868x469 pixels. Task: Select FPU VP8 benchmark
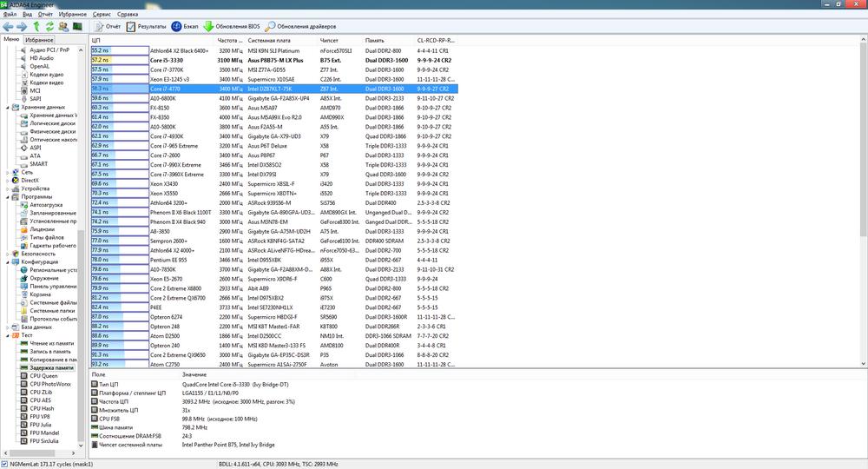tap(39, 416)
